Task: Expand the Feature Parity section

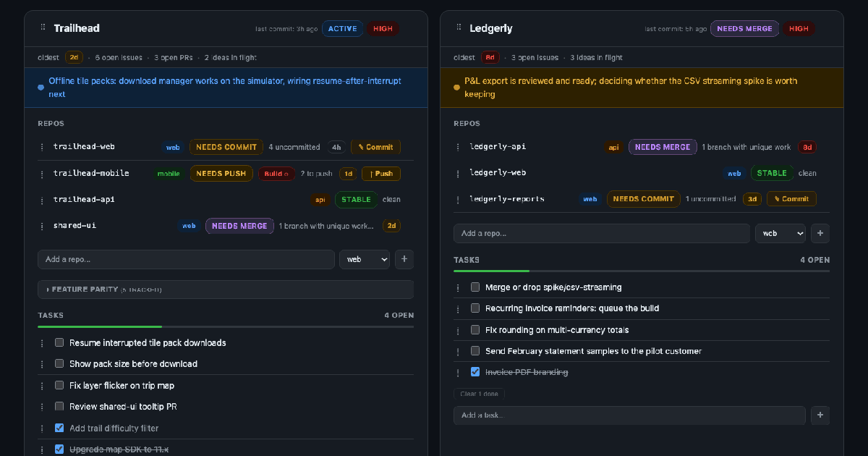Action: click(x=226, y=290)
